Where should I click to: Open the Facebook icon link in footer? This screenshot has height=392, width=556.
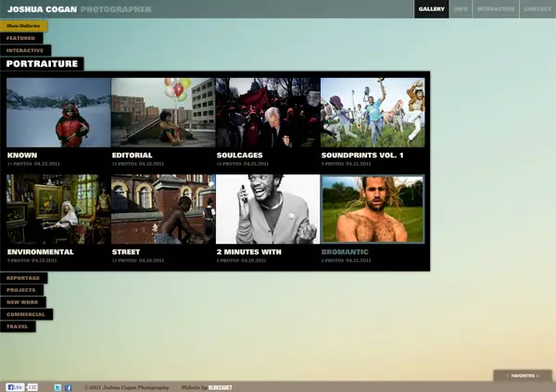[68, 387]
